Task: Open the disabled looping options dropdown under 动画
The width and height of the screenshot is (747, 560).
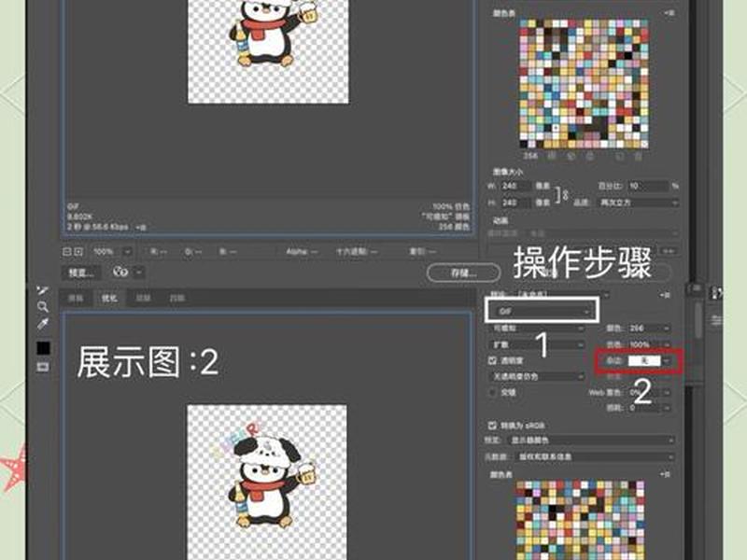Action: click(x=603, y=233)
